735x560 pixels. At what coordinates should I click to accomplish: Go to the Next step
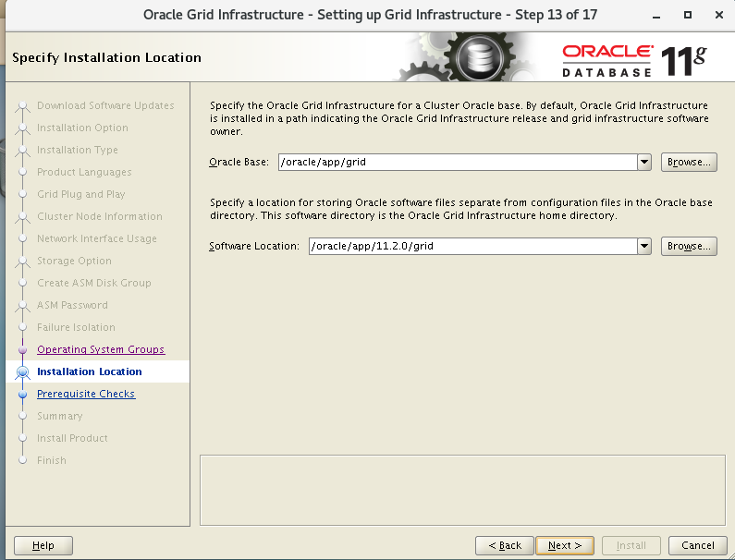pos(564,545)
